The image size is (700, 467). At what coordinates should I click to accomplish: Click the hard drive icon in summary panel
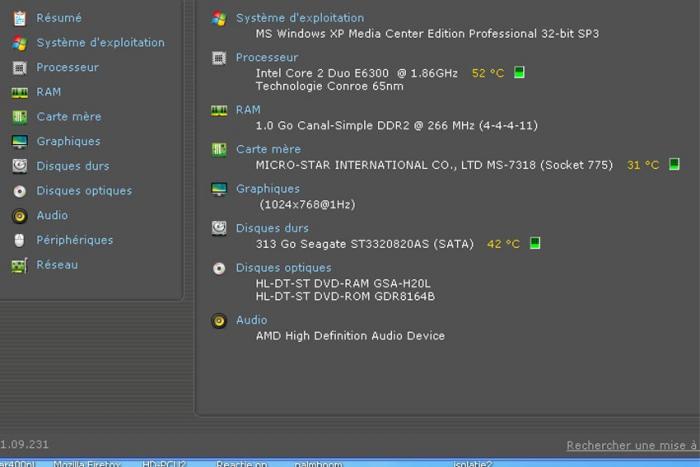[219, 229]
